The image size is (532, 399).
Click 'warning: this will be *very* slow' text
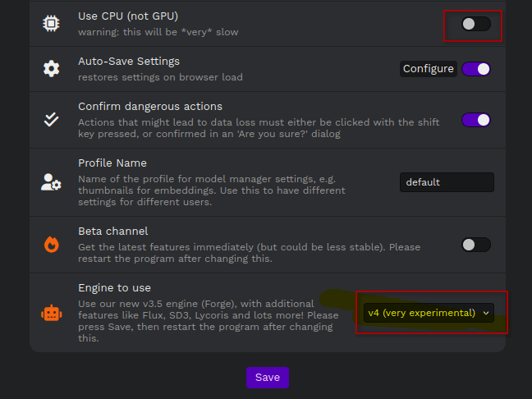158,32
